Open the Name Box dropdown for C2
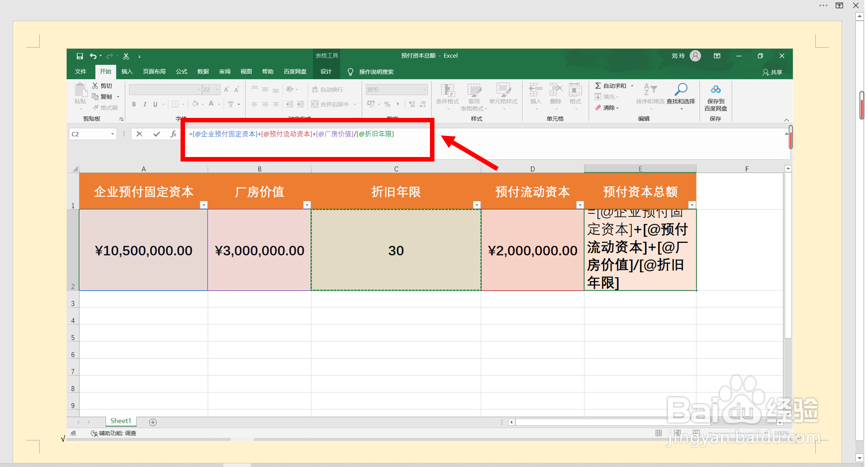868x467 pixels. [x=113, y=134]
